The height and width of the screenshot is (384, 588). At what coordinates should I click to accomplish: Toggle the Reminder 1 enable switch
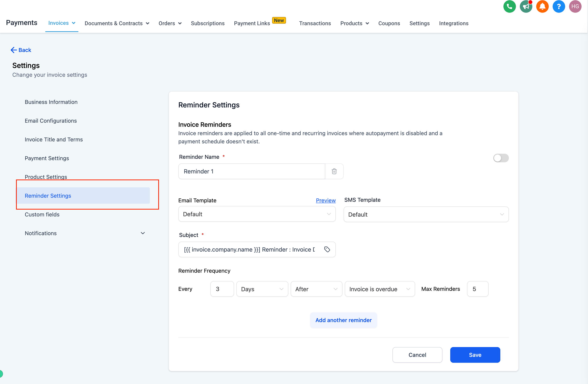point(500,158)
